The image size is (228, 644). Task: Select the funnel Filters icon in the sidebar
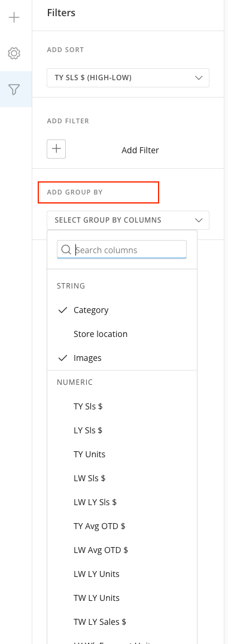[14, 89]
